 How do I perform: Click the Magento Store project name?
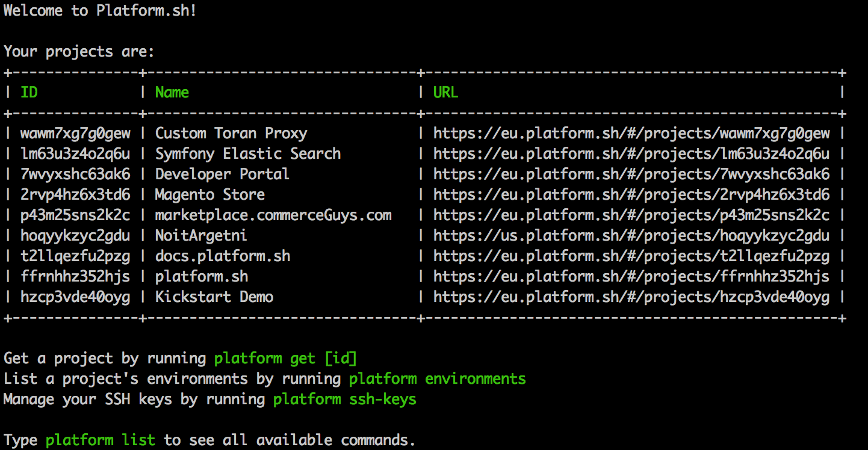209,195
